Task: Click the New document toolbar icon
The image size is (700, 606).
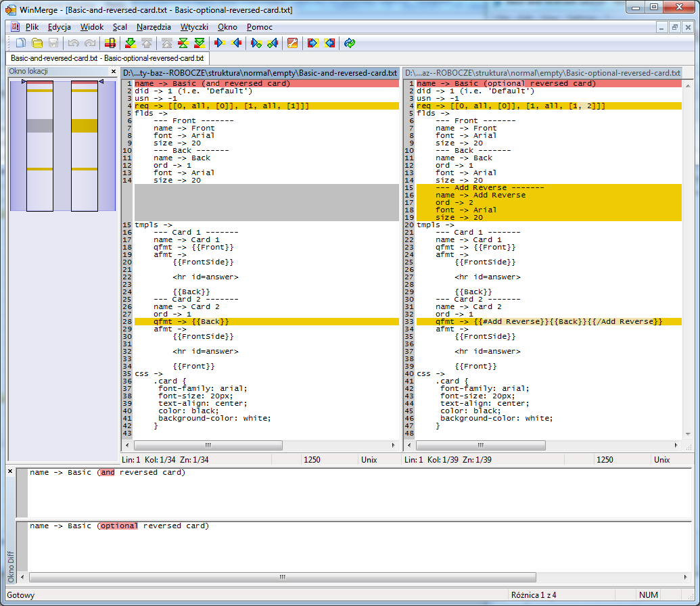Action: point(20,43)
